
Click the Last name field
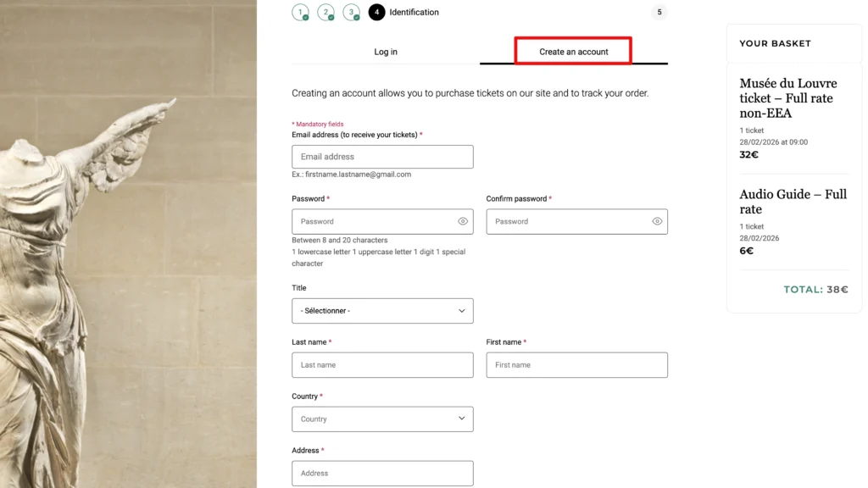click(382, 365)
